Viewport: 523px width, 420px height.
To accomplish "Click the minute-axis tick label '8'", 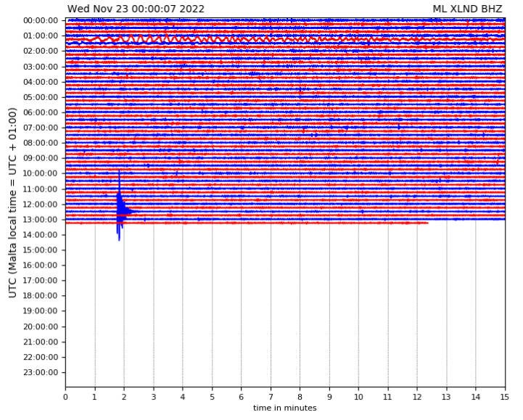I will pyautogui.click(x=300, y=397).
